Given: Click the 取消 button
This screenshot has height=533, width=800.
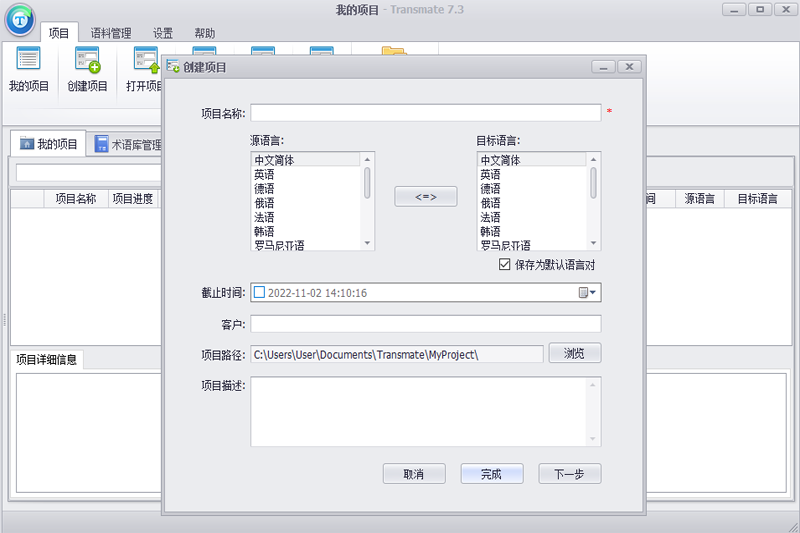Looking at the screenshot, I should coord(414,474).
